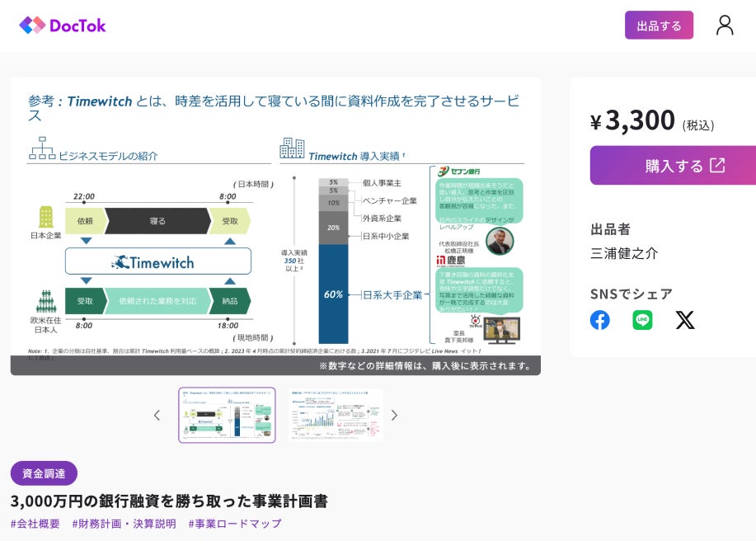Show the next slide with the right chevron

point(394,415)
